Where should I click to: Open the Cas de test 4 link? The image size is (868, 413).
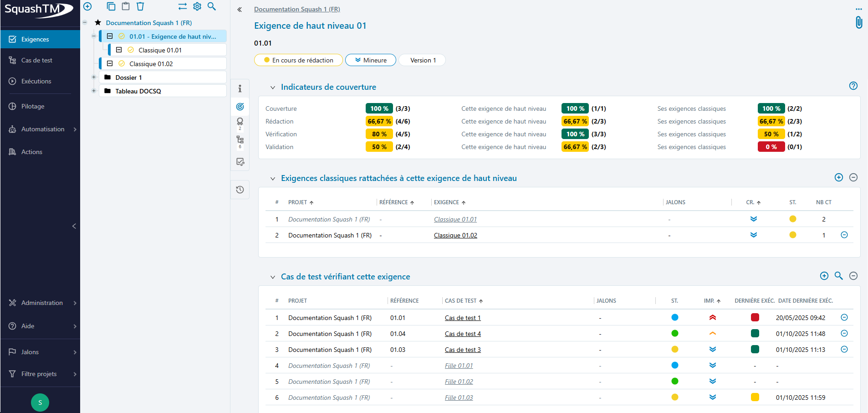pos(463,334)
